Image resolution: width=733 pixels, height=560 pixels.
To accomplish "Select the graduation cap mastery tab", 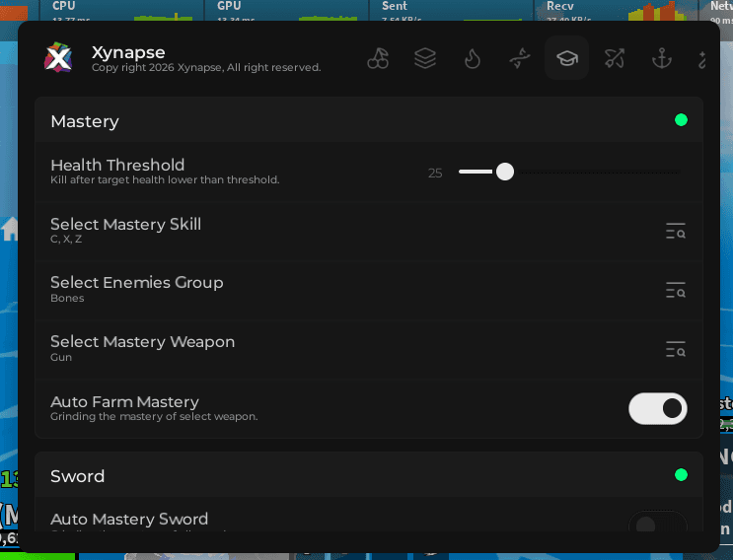I will click(x=566, y=58).
